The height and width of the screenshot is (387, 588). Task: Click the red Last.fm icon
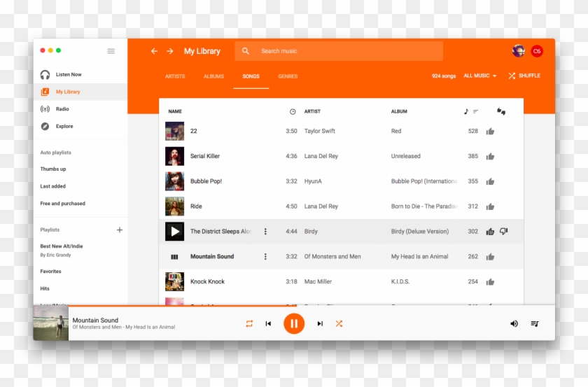[x=537, y=51]
